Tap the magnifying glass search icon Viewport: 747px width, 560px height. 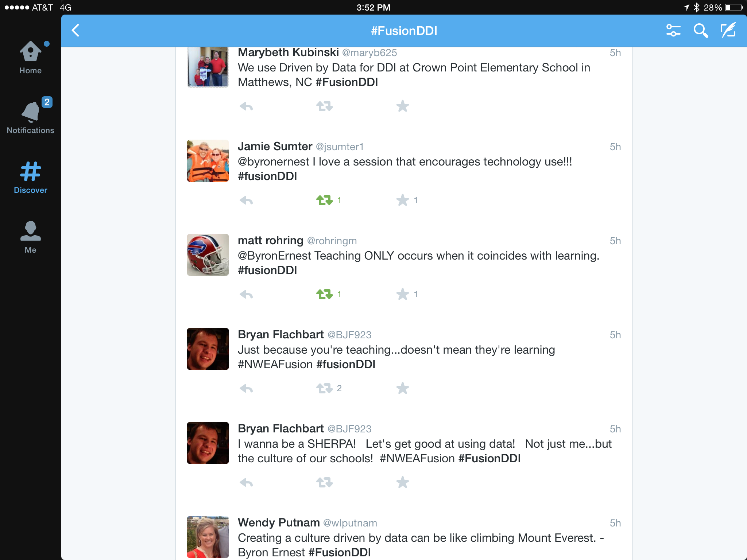(x=701, y=31)
